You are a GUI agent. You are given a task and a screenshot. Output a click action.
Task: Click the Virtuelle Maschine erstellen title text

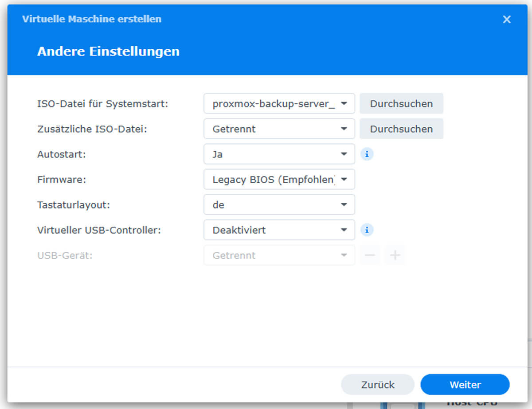(92, 19)
